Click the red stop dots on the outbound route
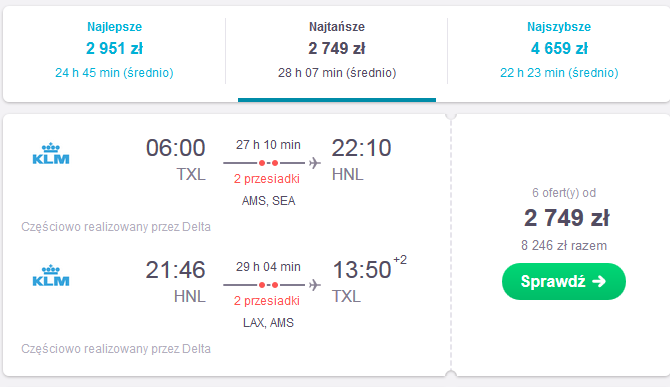Image resolution: width=670 pixels, height=387 pixels. pyautogui.click(x=268, y=163)
